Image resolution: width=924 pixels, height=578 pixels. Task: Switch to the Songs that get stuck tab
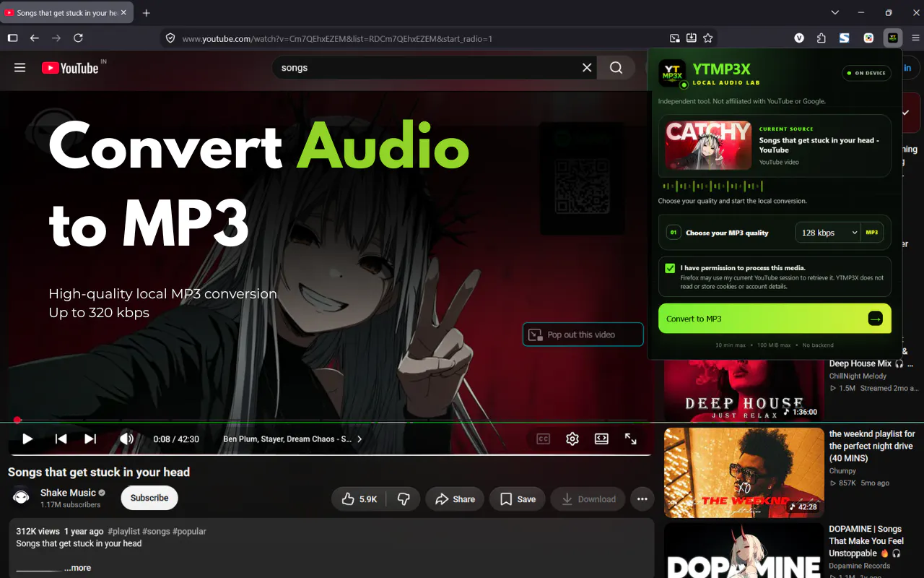(x=66, y=13)
